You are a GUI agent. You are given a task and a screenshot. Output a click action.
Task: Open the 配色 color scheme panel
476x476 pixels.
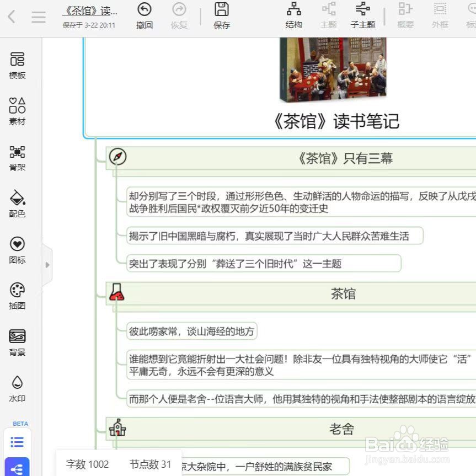[x=17, y=204]
